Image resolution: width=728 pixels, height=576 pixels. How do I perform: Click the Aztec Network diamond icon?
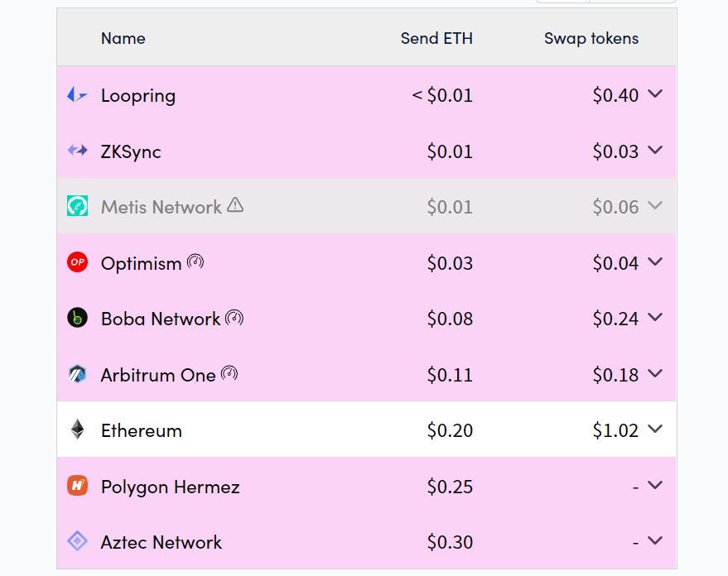coord(77,541)
